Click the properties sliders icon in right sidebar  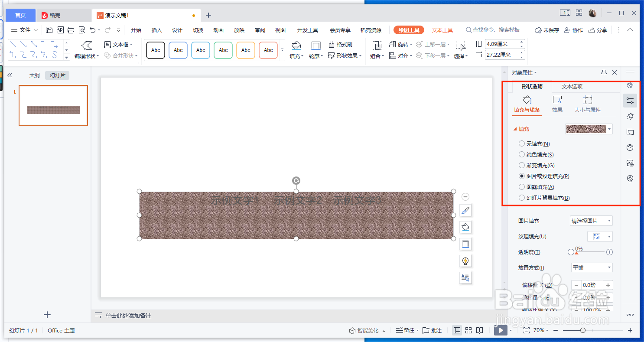630,101
